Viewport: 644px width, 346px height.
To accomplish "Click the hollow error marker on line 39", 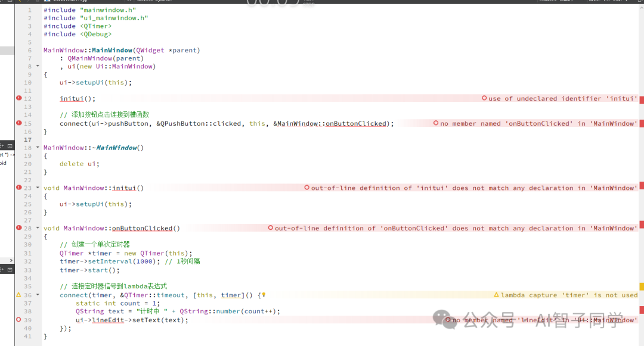I will tap(18, 319).
